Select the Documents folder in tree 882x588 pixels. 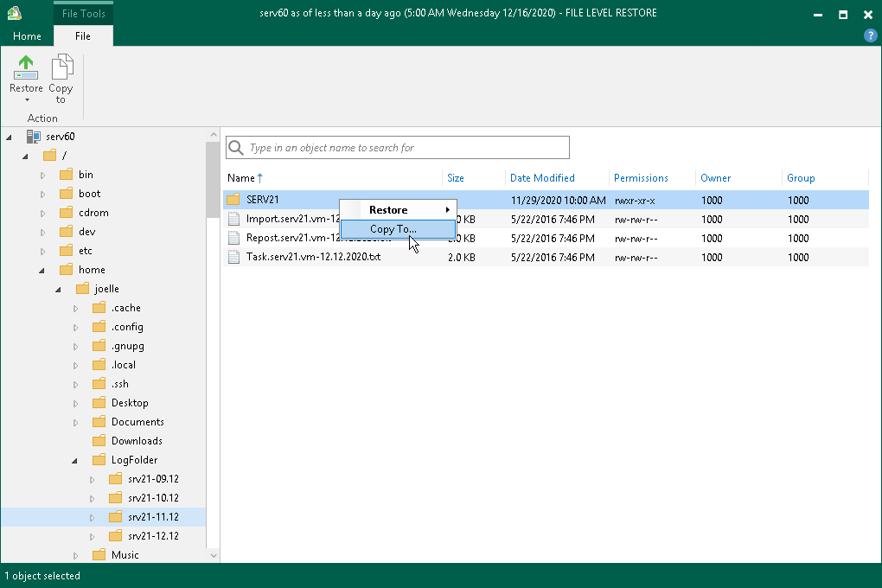137,422
